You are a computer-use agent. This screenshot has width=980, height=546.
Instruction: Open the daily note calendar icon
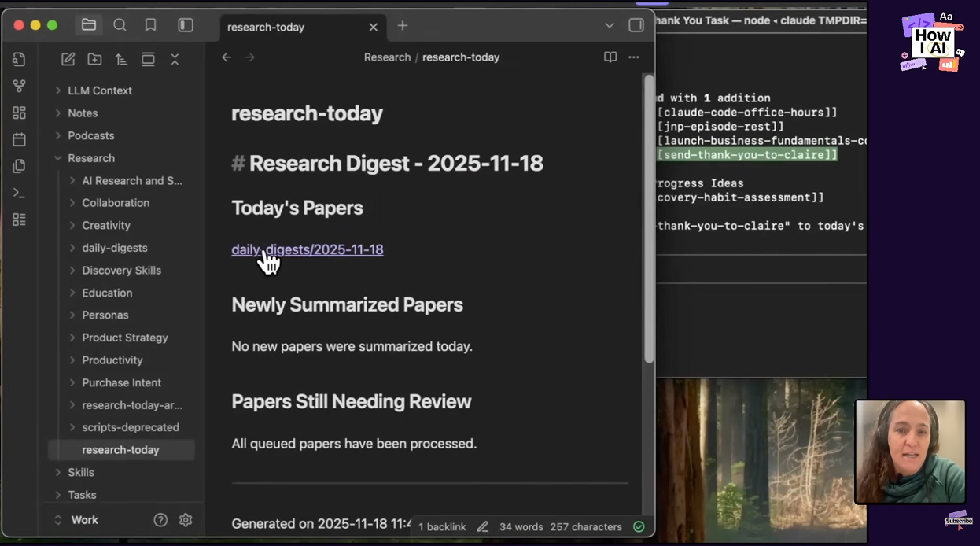(20, 139)
